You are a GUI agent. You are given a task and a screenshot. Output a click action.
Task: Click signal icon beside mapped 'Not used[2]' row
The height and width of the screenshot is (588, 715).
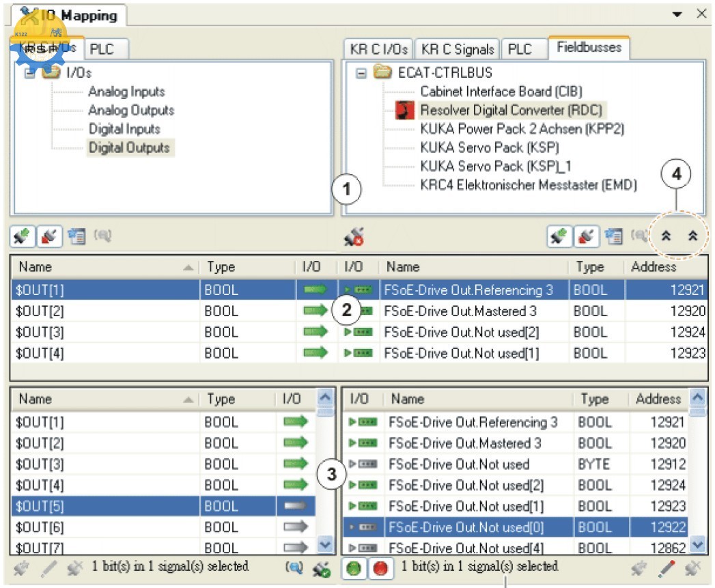(x=359, y=332)
